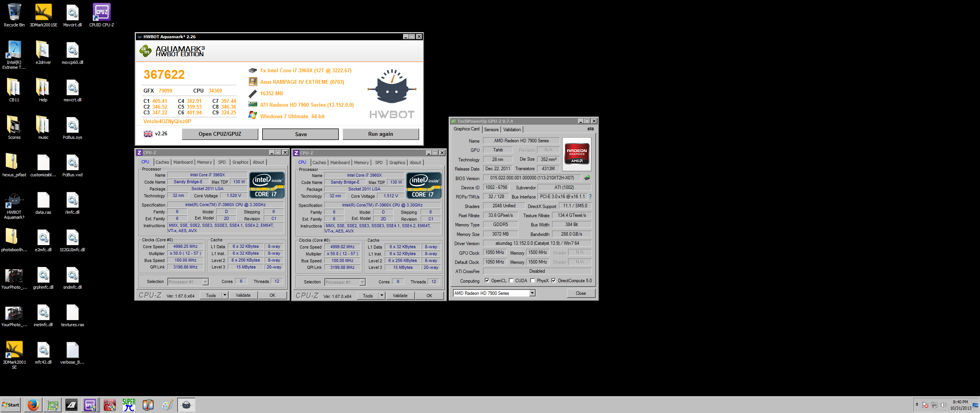980x413 pixels.
Task: Show hidden system tray icons arrow
Action: coord(917,405)
